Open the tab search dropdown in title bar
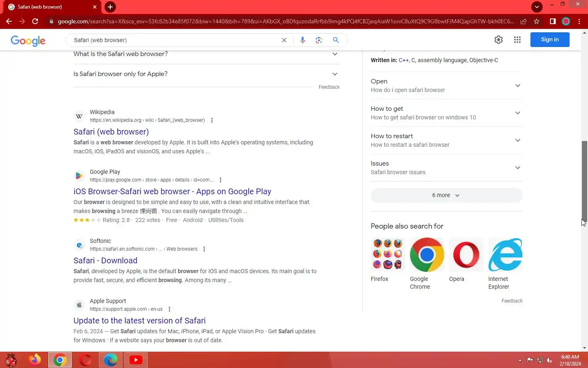Image resolution: width=588 pixels, height=368 pixels. click(x=537, y=7)
